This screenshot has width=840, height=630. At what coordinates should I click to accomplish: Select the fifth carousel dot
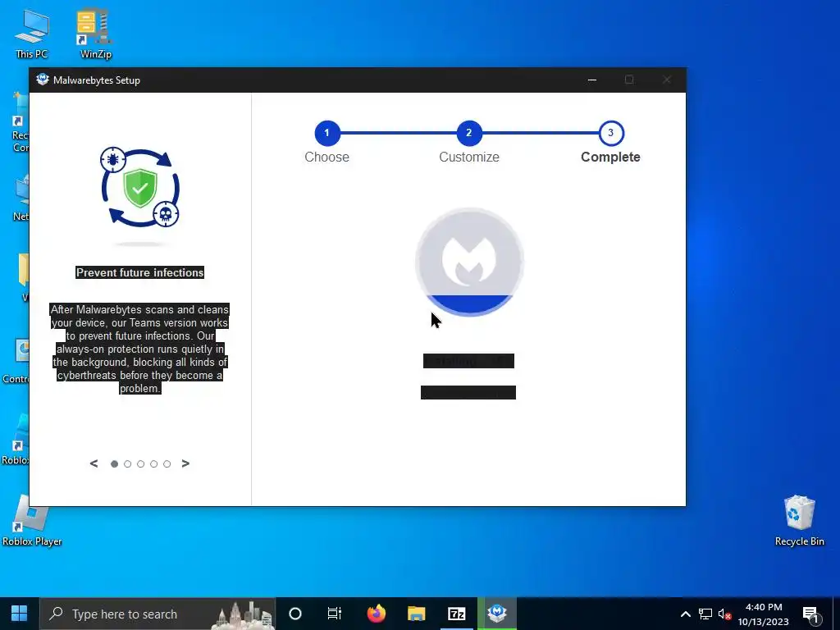tap(167, 464)
